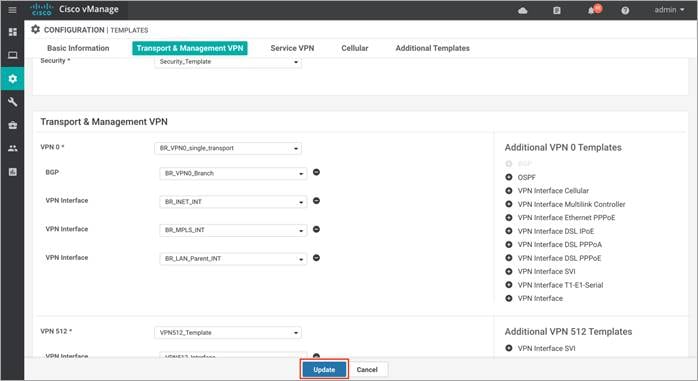Viewport: 698px width, 381px height.
Task: Add VPN Interface SVI to VPN 0
Action: (x=509, y=272)
